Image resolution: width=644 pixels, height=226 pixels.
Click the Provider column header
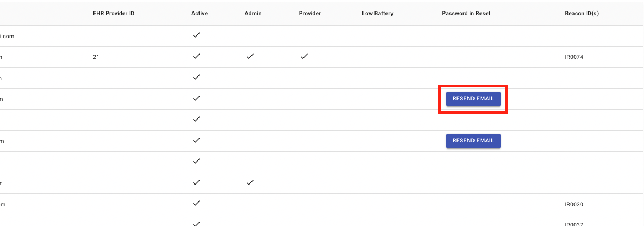click(310, 14)
